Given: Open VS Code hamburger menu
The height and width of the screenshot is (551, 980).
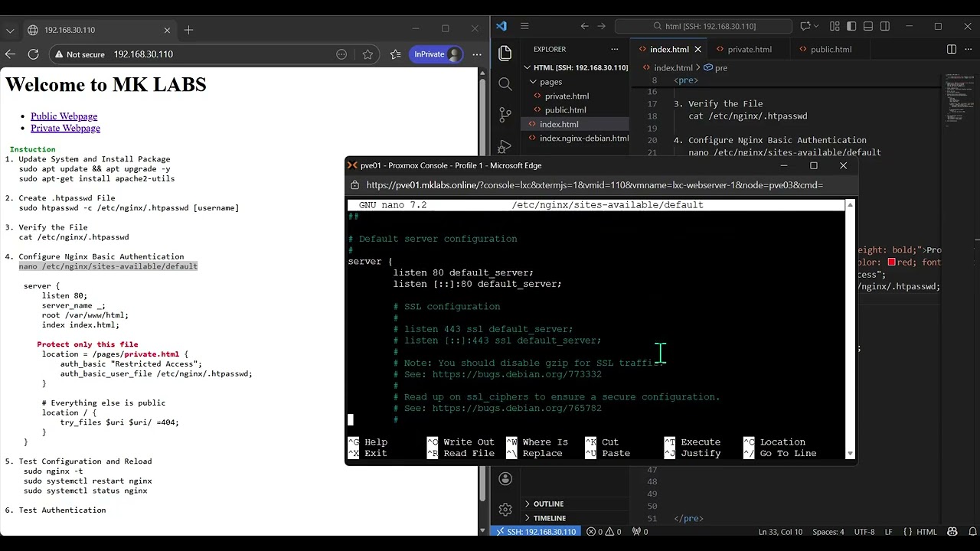Looking at the screenshot, I should click(x=524, y=26).
